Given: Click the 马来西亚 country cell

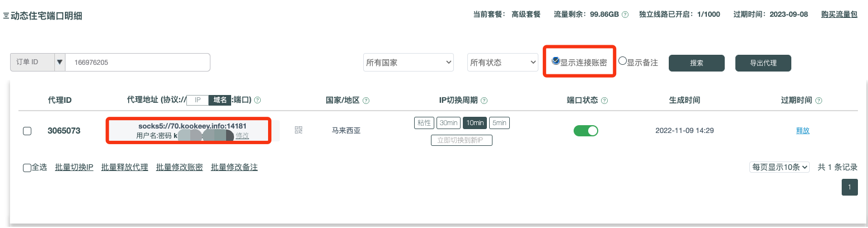Looking at the screenshot, I should tap(346, 131).
